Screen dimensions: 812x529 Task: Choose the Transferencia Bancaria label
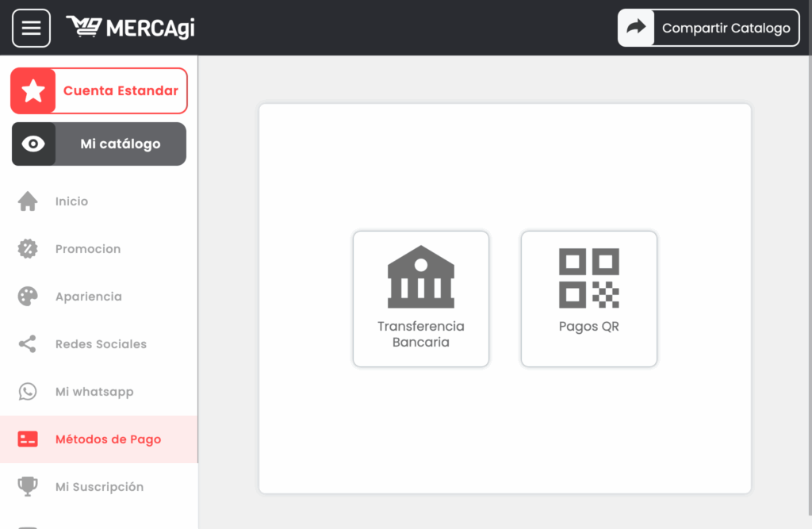coord(421,335)
